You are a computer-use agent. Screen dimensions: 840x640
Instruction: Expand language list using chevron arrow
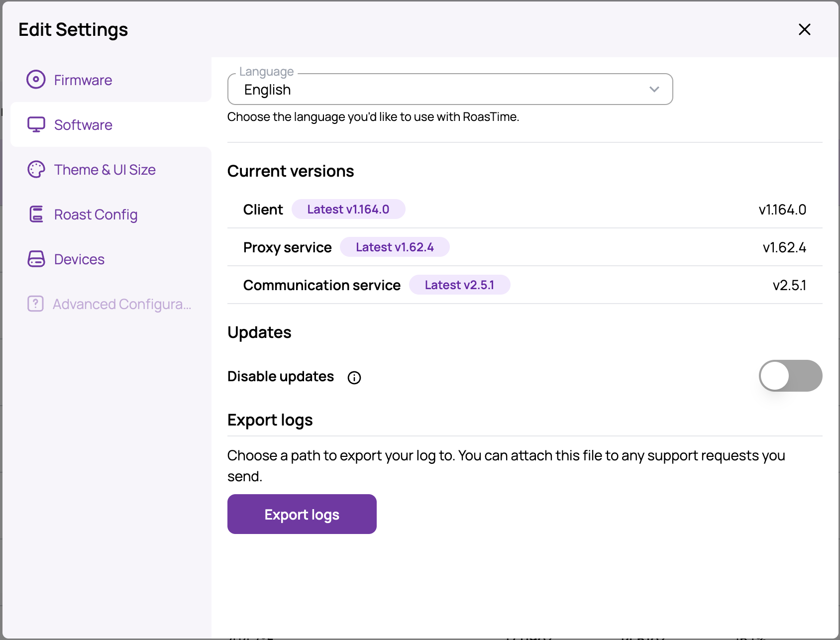(x=654, y=90)
